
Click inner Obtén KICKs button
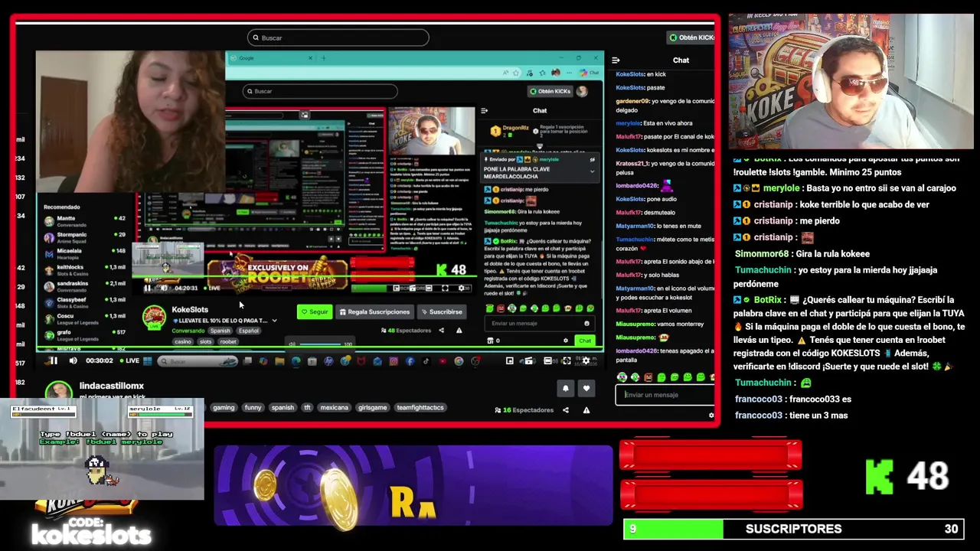tap(550, 91)
